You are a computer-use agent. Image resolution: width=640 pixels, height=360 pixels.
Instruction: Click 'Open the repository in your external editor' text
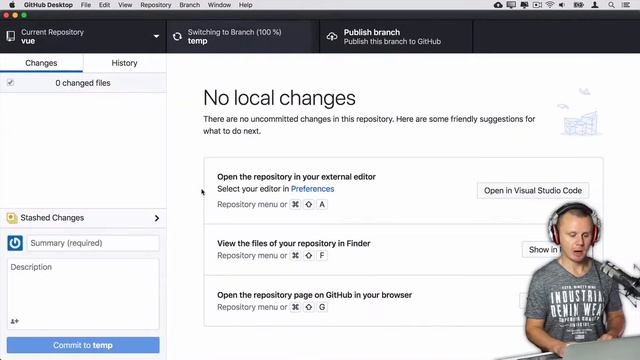[296, 177]
